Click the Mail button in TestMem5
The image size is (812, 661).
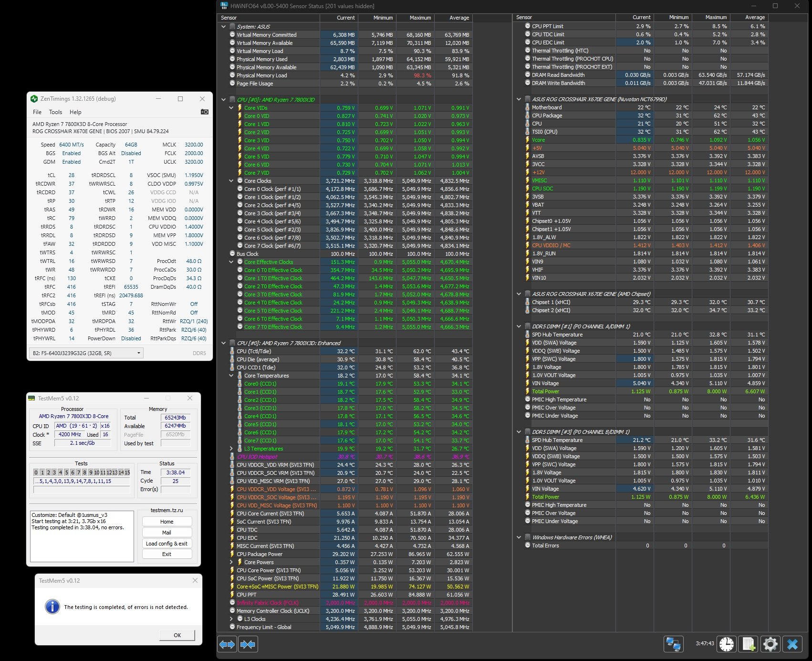point(167,533)
